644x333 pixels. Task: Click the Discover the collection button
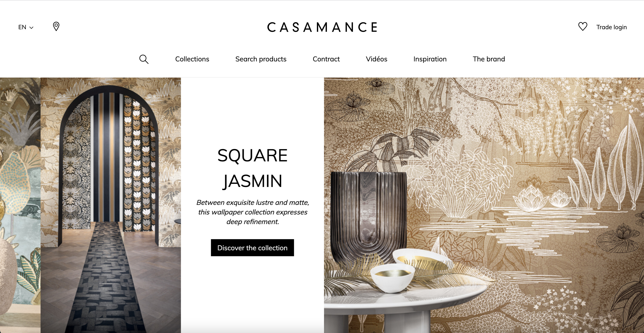click(252, 248)
